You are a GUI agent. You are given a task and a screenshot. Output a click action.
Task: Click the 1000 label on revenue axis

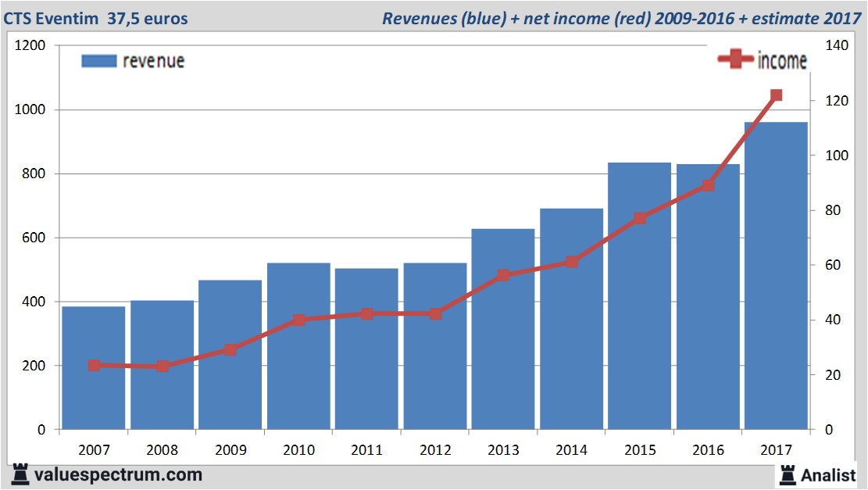(x=30, y=109)
